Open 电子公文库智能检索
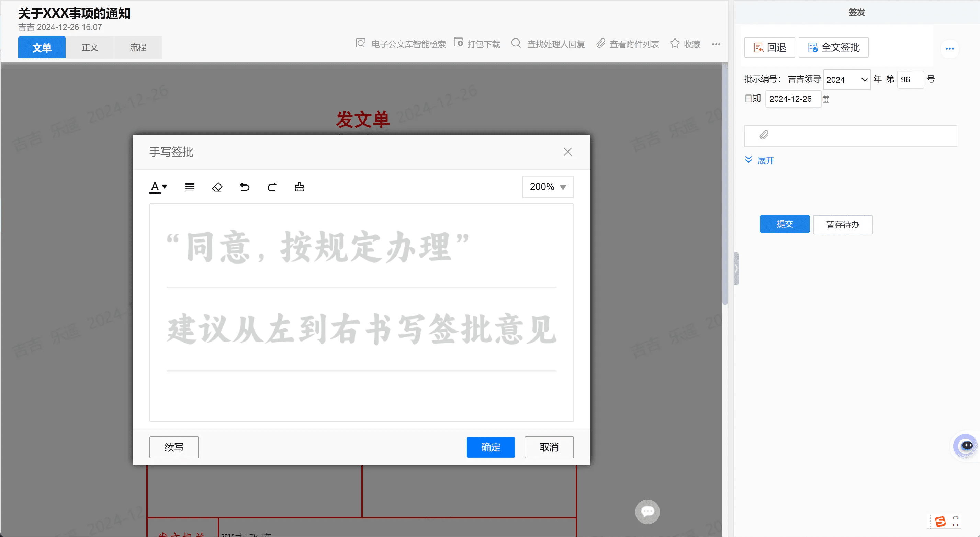980x537 pixels. (401, 44)
